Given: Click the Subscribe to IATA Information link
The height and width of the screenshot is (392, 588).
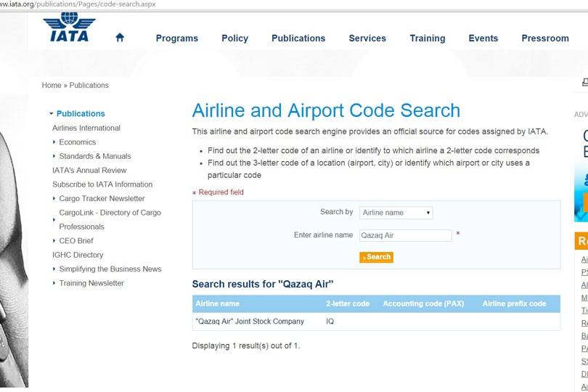Looking at the screenshot, I should 102,184.
